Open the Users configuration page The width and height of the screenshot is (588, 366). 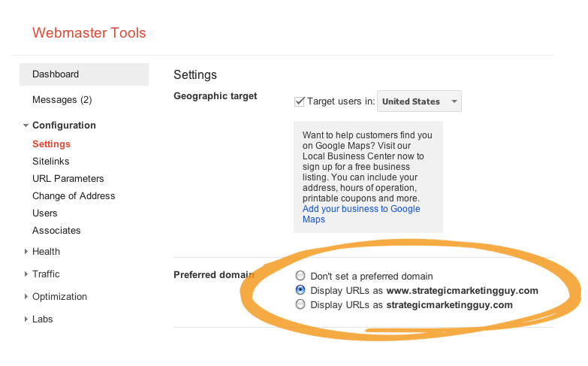pyautogui.click(x=44, y=213)
